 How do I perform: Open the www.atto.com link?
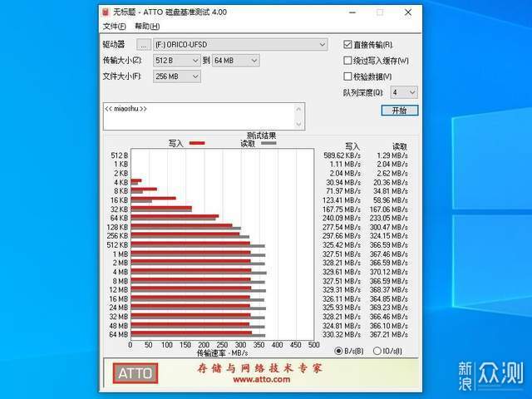click(262, 380)
